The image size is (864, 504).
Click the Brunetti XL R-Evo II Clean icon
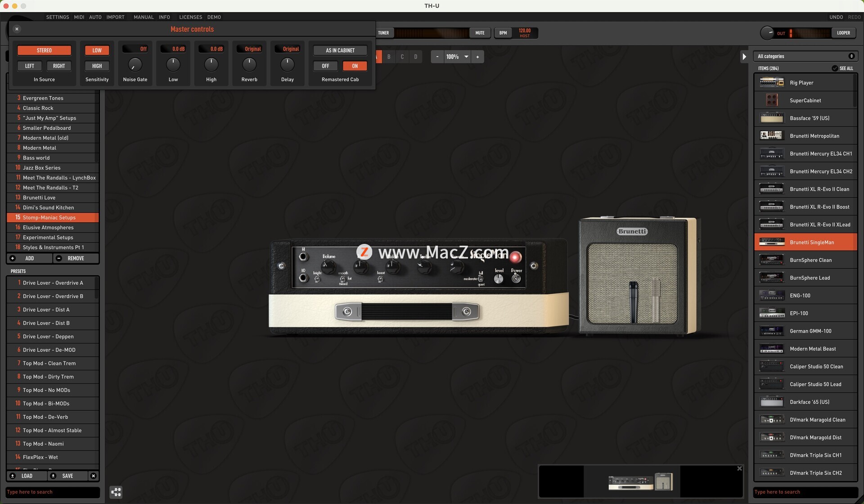click(x=772, y=189)
